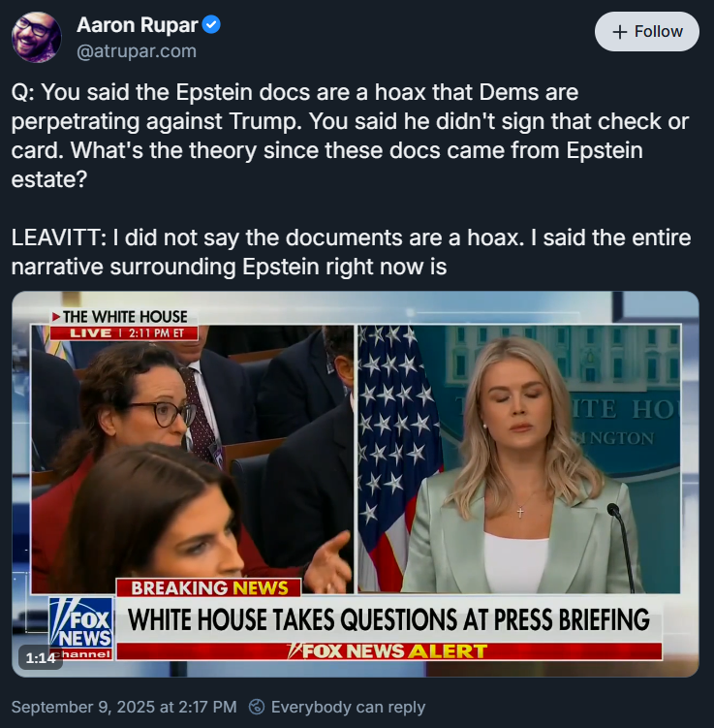The image size is (714, 728).
Task: Visit the @atrupar.com handle
Action: [x=137, y=51]
